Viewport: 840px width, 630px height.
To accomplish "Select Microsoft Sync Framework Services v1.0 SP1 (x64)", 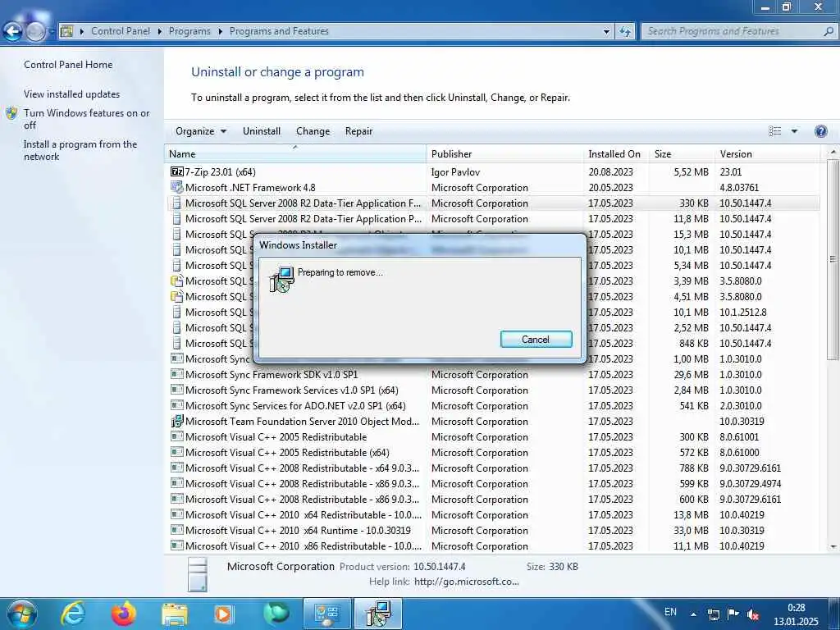I will pyautogui.click(x=492, y=390).
